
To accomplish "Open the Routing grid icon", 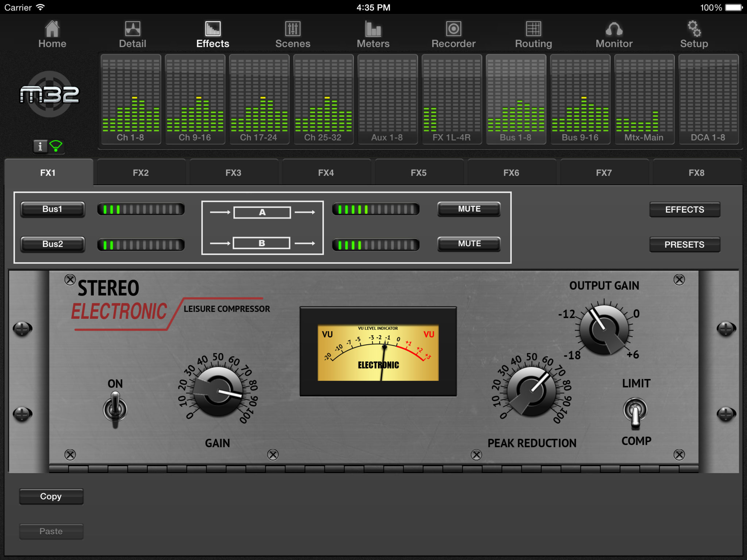I will 533,29.
